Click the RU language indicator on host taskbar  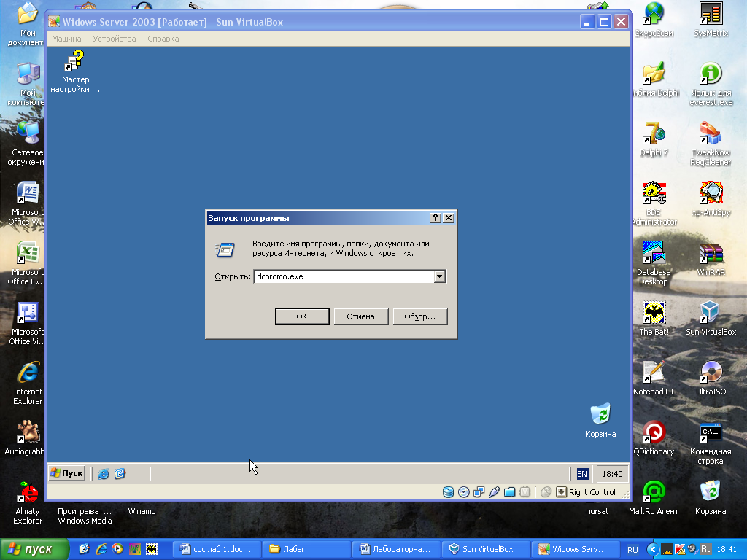click(632, 550)
